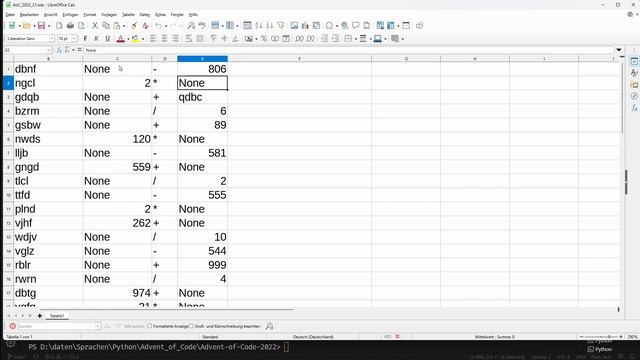This screenshot has width=640, height=360.
Task: Click the Alle suchen button
Action: tap(133, 326)
